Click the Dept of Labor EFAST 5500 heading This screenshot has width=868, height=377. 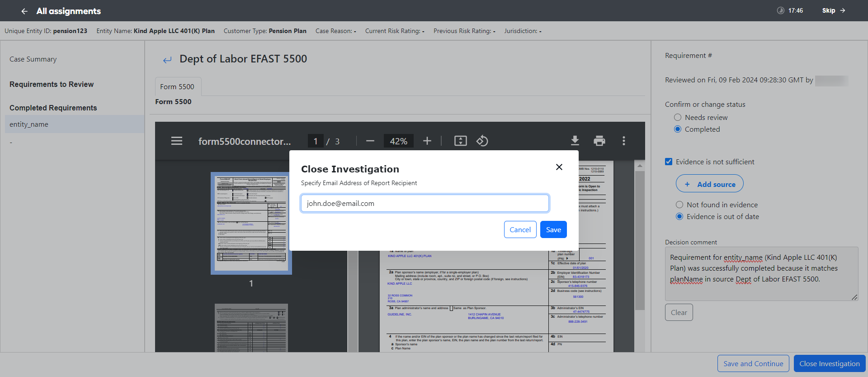pyautogui.click(x=243, y=59)
